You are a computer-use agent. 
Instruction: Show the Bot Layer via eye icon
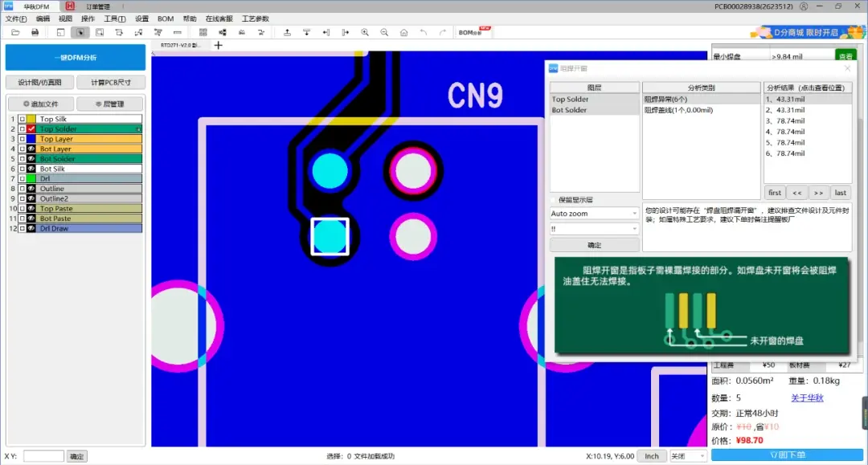pos(31,149)
